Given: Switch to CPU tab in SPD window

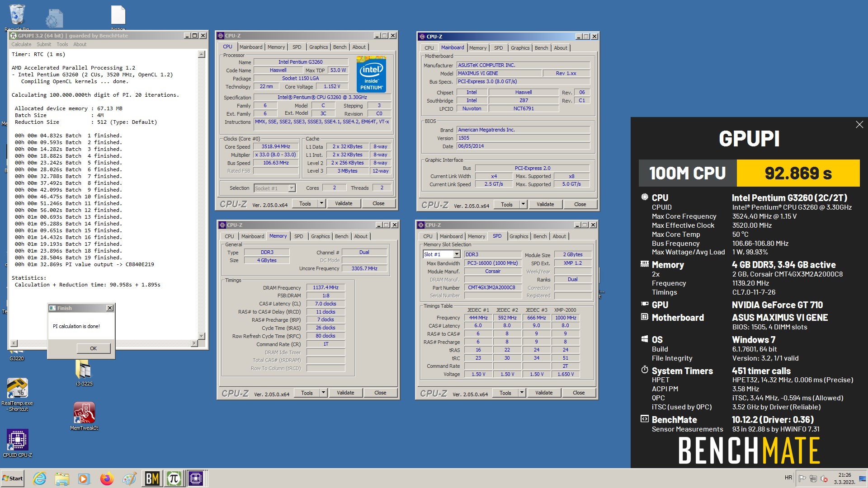Looking at the screenshot, I should click(x=428, y=236).
